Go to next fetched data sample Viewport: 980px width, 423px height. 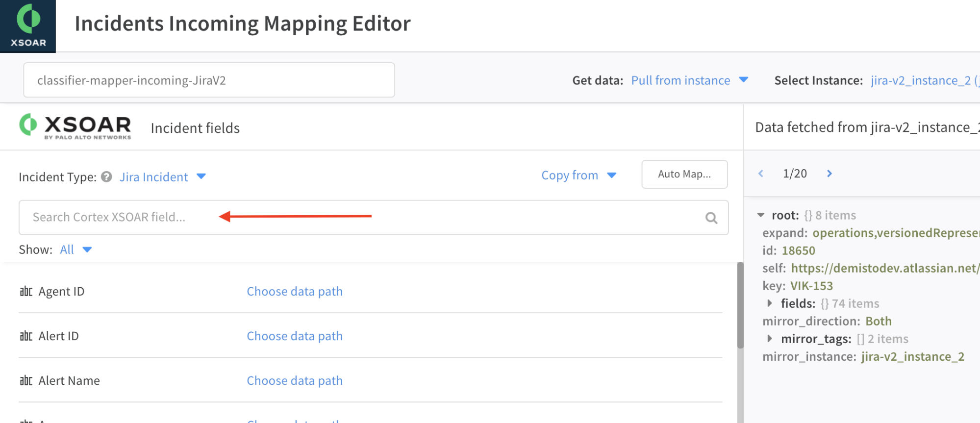[829, 174]
